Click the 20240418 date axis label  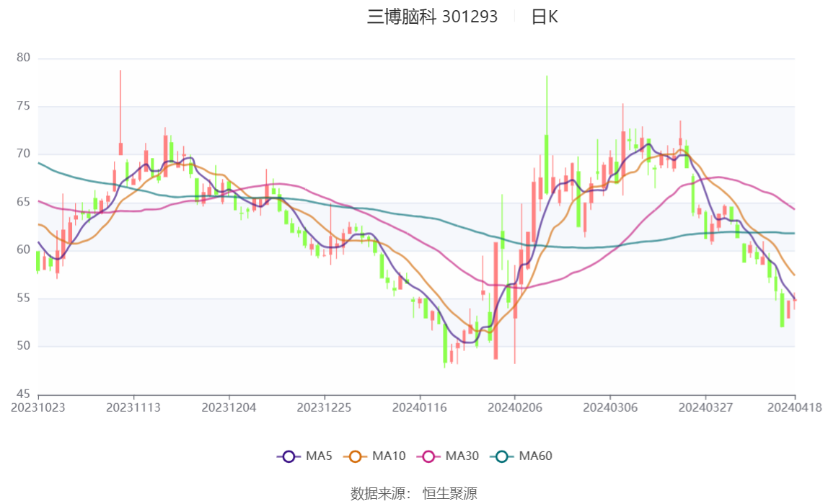tap(795, 408)
